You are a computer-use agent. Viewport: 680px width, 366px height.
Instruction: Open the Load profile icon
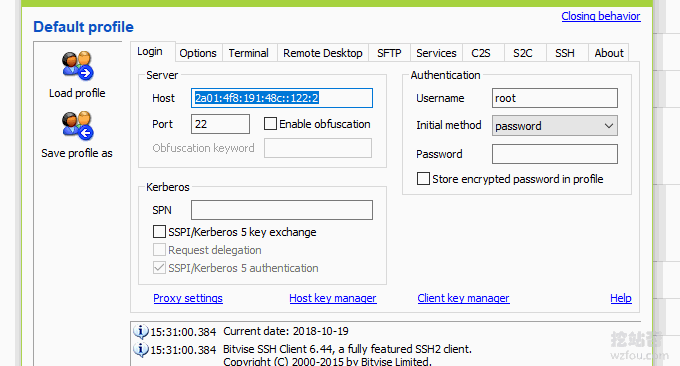(x=78, y=66)
